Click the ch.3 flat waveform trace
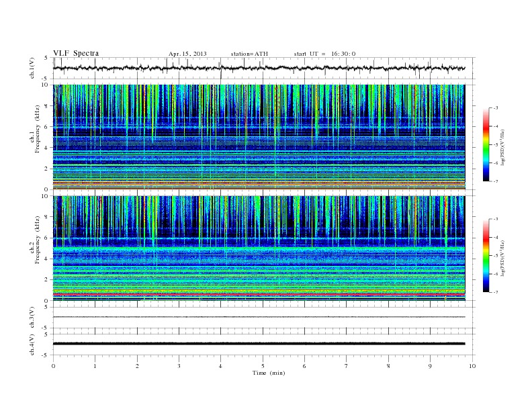The image size is (532, 411). click(x=259, y=317)
